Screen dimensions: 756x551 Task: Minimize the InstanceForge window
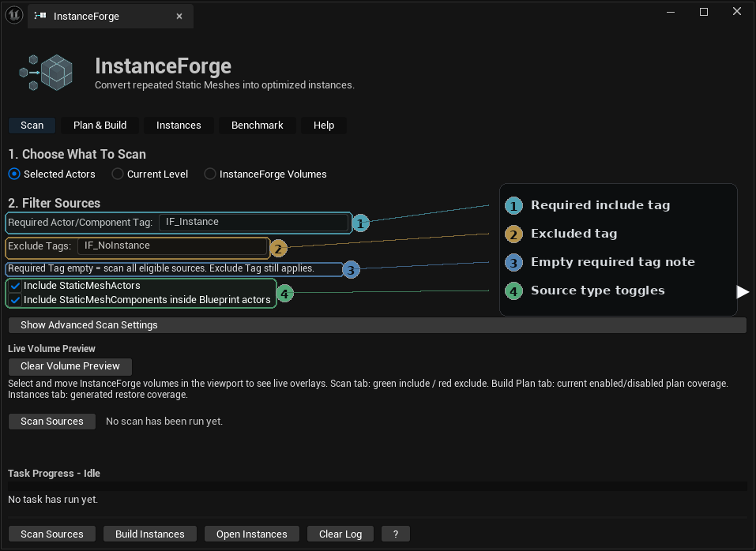pyautogui.click(x=671, y=12)
